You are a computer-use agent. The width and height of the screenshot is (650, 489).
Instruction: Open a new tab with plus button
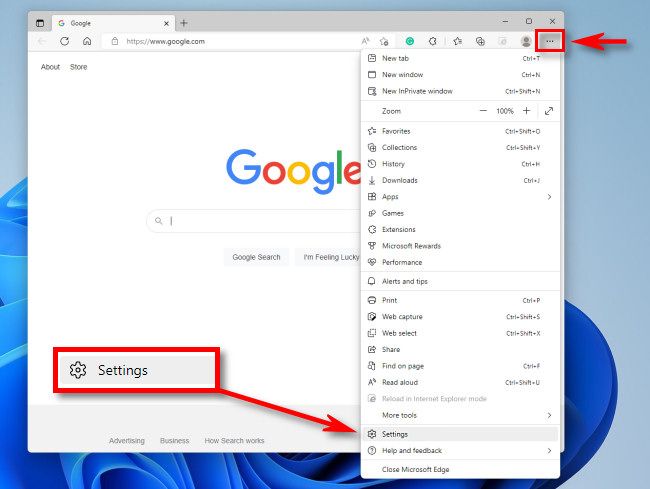(184, 23)
